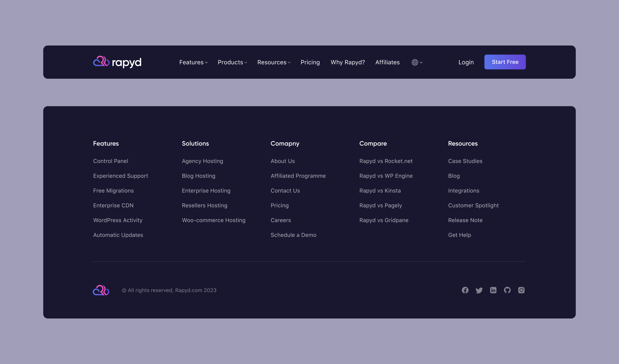619x364 pixels.
Task: Click Schedule a Demo link
Action: click(294, 235)
